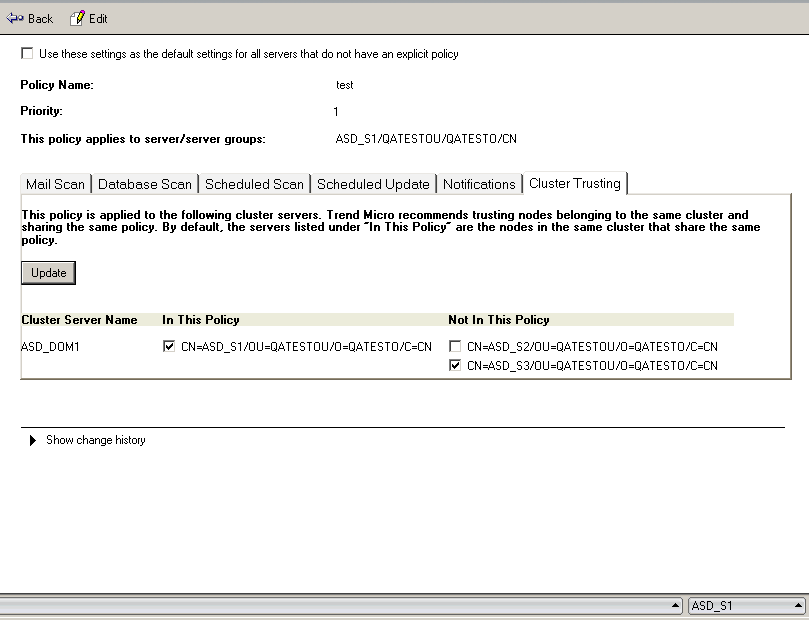Screen dimensions: 809x620
Task: Click the policy name value 'test'
Action: click(x=344, y=85)
